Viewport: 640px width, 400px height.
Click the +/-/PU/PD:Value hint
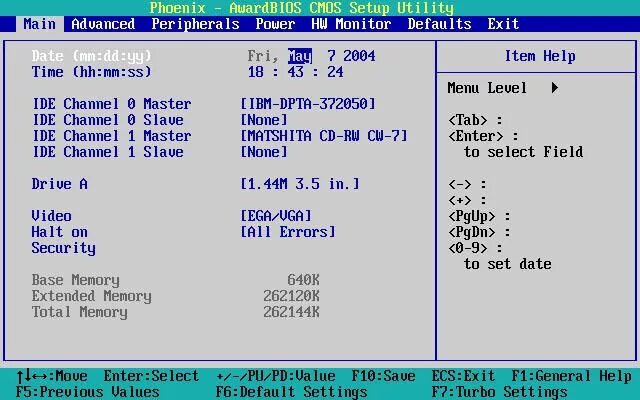pyautogui.click(x=276, y=376)
